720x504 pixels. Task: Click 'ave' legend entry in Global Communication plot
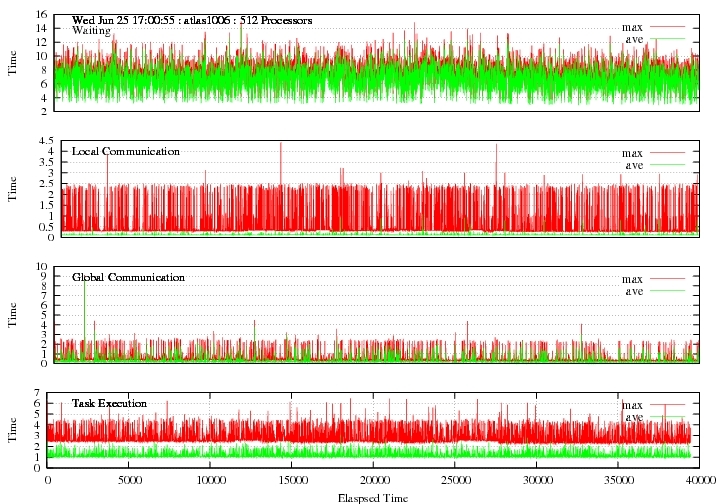point(634,291)
